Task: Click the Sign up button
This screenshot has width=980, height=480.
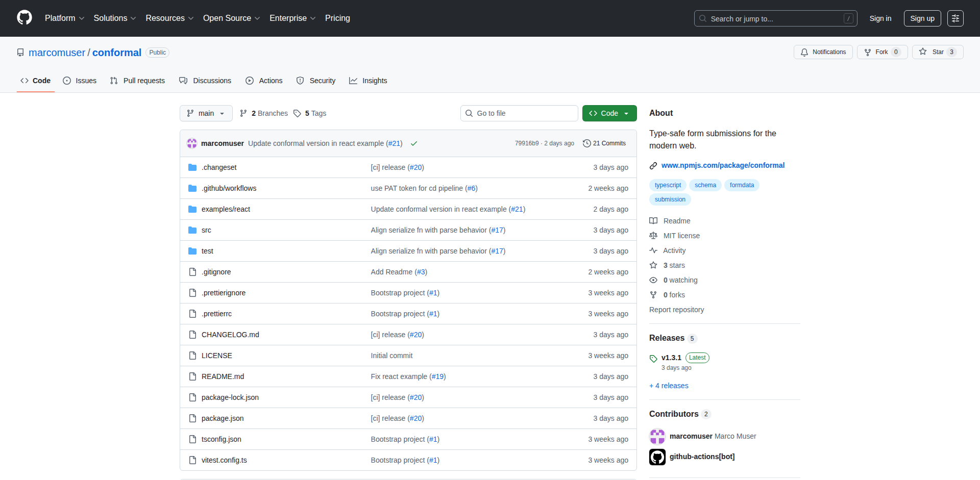Action: pyautogui.click(x=922, y=18)
